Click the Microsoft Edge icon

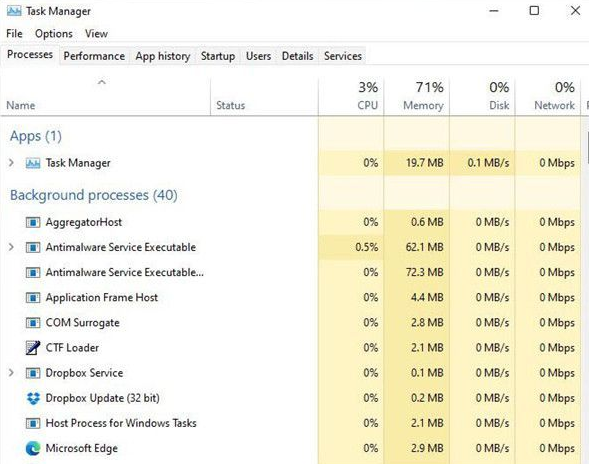point(33,448)
